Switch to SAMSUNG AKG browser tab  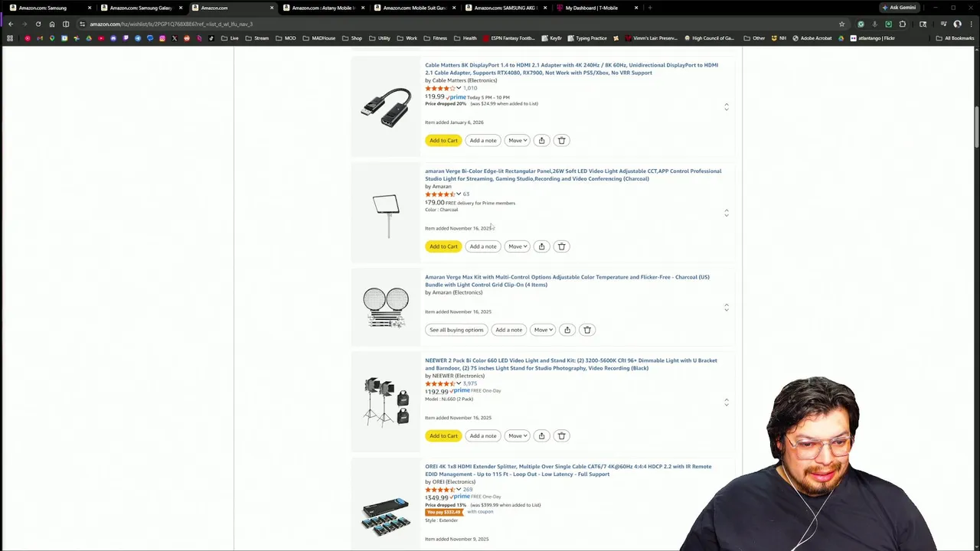[x=505, y=8]
